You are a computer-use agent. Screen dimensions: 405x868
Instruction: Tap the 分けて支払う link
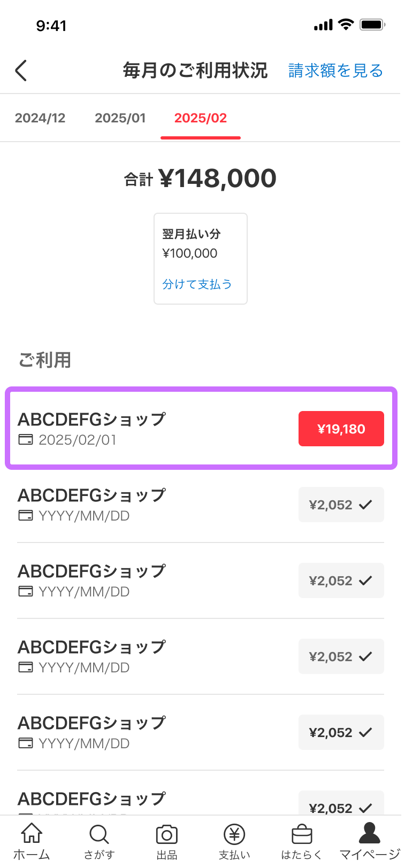(197, 284)
